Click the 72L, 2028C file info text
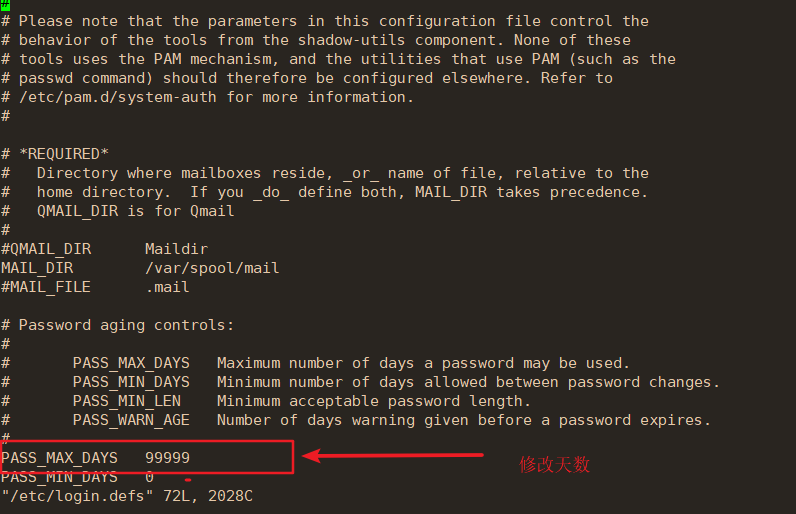Viewport: 796px width, 514px height. [x=208, y=496]
